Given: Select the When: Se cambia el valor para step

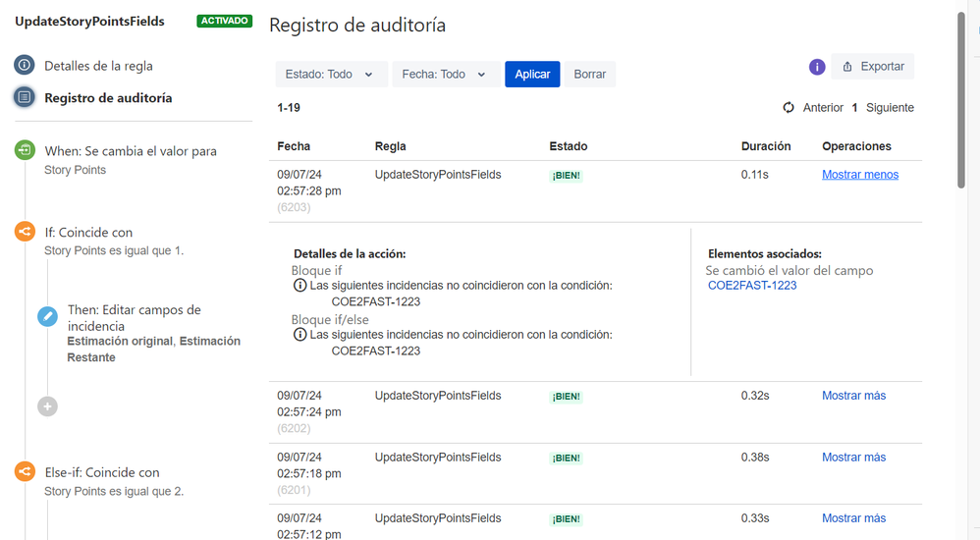Looking at the screenshot, I should pos(131,151).
